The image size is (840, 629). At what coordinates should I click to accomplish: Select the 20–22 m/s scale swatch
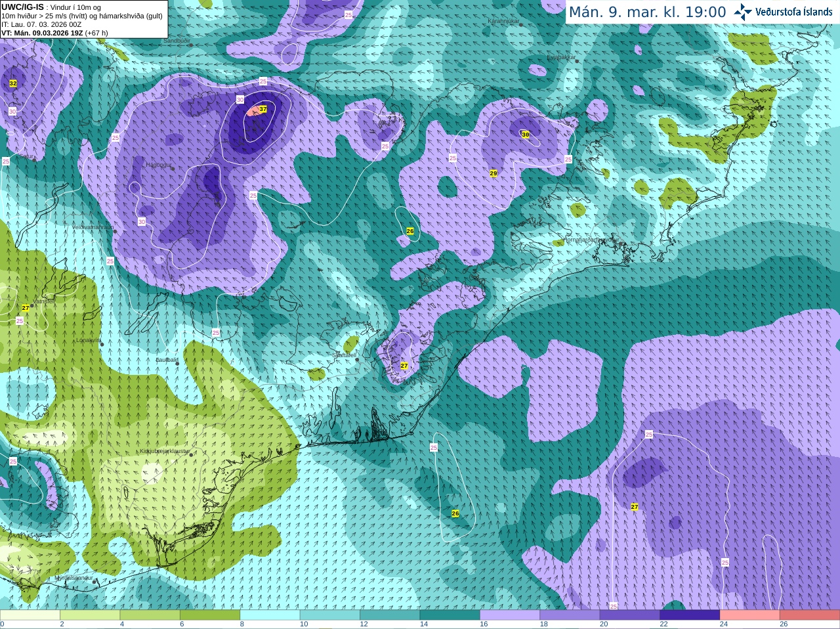click(x=630, y=615)
